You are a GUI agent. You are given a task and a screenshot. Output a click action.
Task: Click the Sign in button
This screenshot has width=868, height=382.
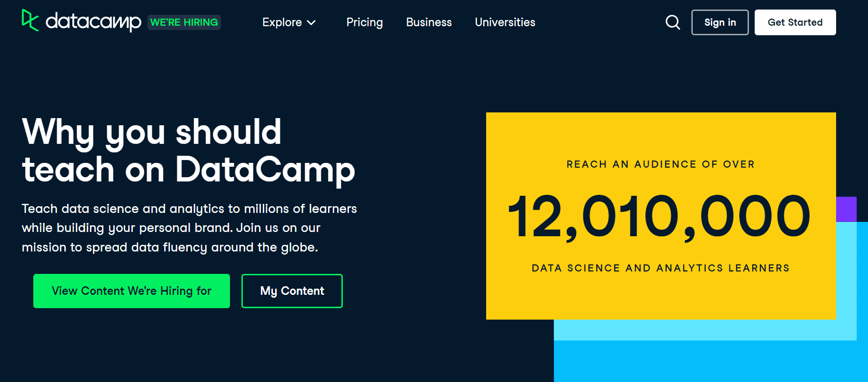[x=720, y=22]
